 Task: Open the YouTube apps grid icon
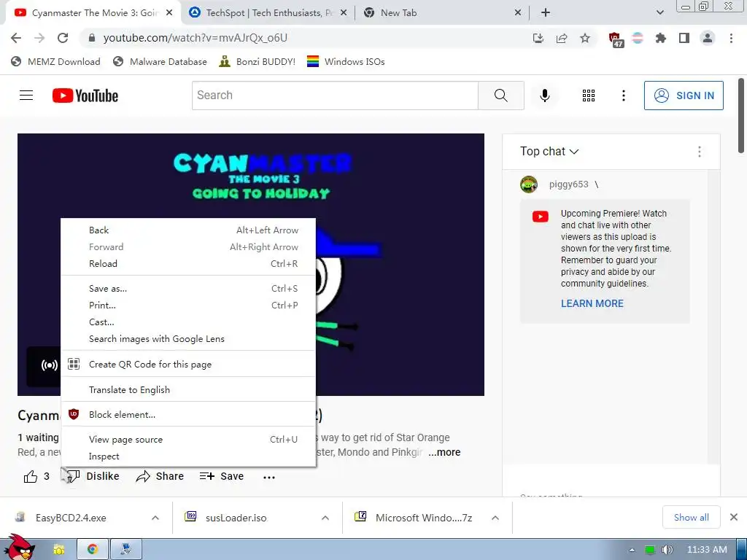tap(589, 96)
